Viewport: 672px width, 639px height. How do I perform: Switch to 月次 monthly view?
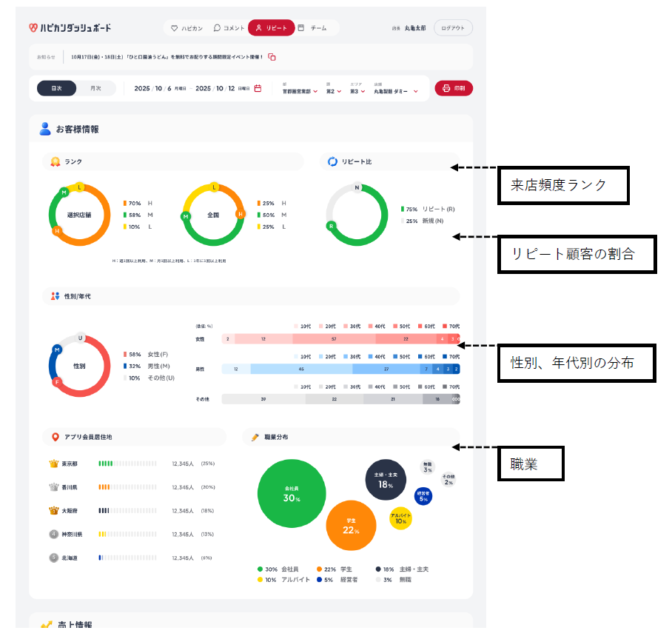point(96,88)
